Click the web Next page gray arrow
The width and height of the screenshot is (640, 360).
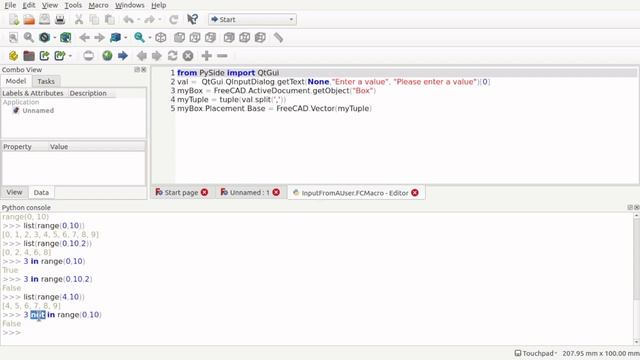coord(157,56)
